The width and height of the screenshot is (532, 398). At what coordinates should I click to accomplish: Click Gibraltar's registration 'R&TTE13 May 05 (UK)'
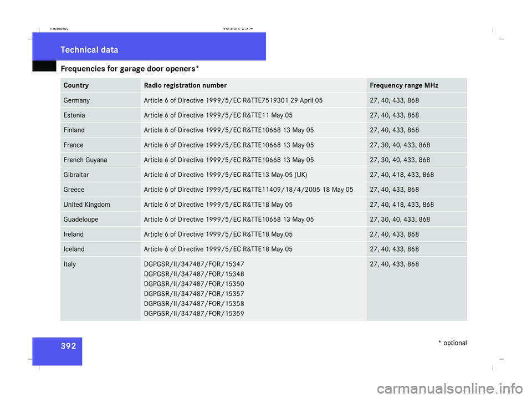coord(275,175)
